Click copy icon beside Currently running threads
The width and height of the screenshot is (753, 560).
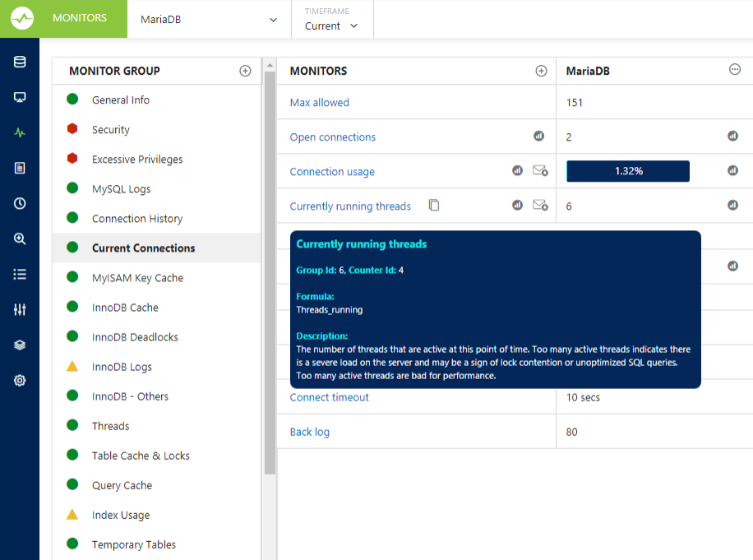[434, 206]
